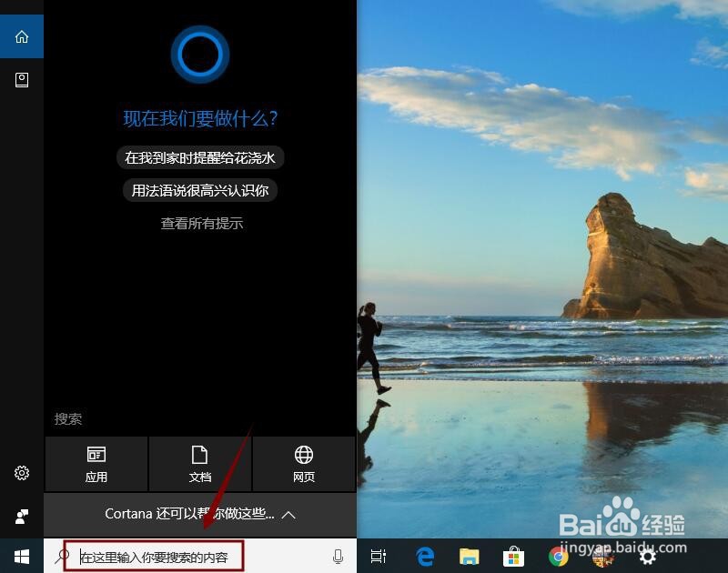This screenshot has width=728, height=573.
Task: Open Cortana settings gear in the sidebar
Action: click(x=22, y=473)
